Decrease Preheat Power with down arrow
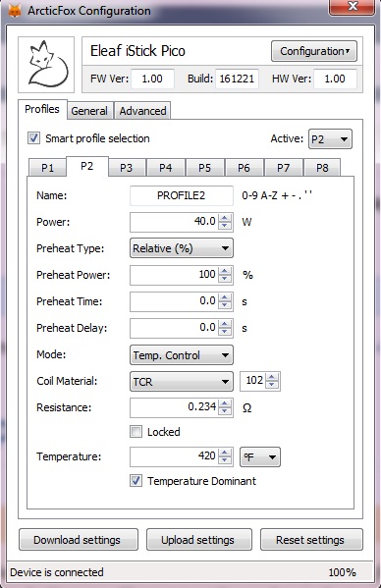Image resolution: width=381 pixels, height=588 pixels. point(225,279)
